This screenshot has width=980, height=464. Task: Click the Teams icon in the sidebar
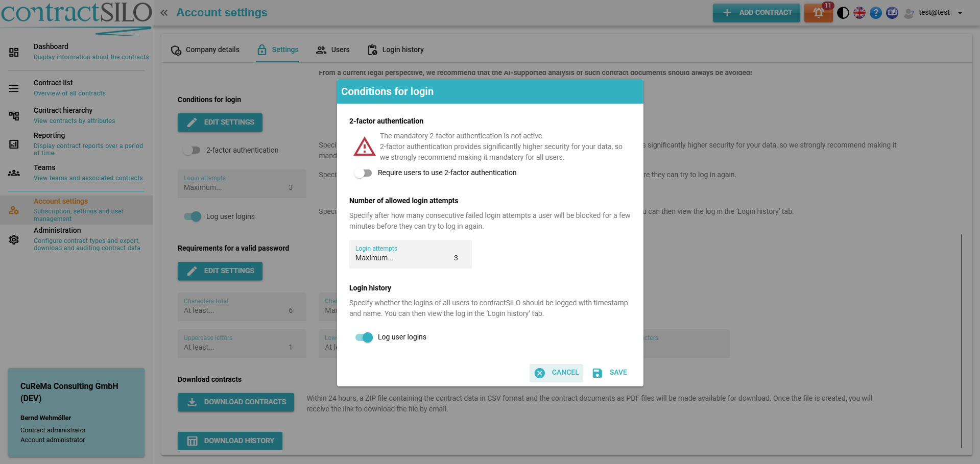[14, 173]
